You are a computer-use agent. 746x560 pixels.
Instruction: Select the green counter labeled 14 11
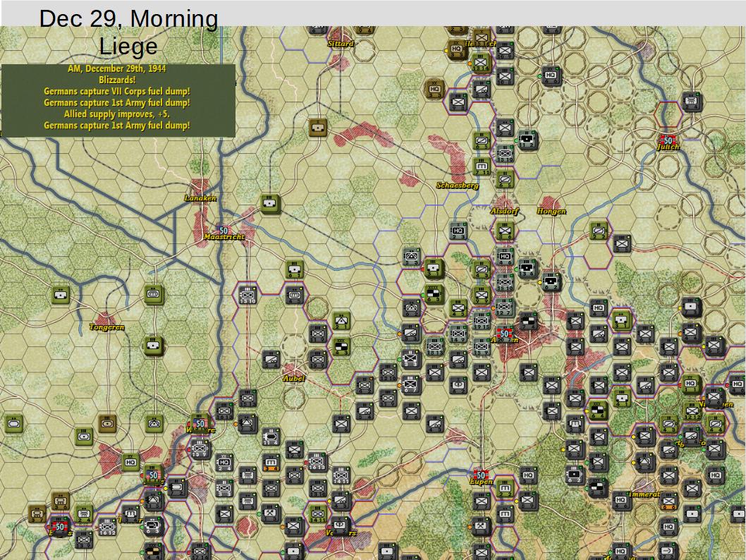pos(318,514)
